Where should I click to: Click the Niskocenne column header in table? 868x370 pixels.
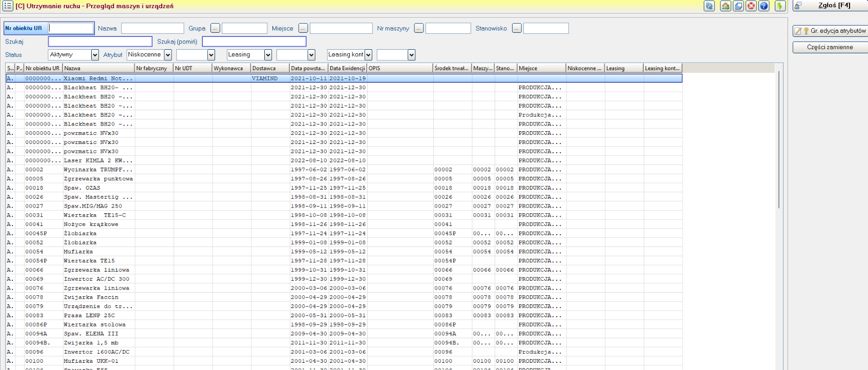tap(585, 68)
